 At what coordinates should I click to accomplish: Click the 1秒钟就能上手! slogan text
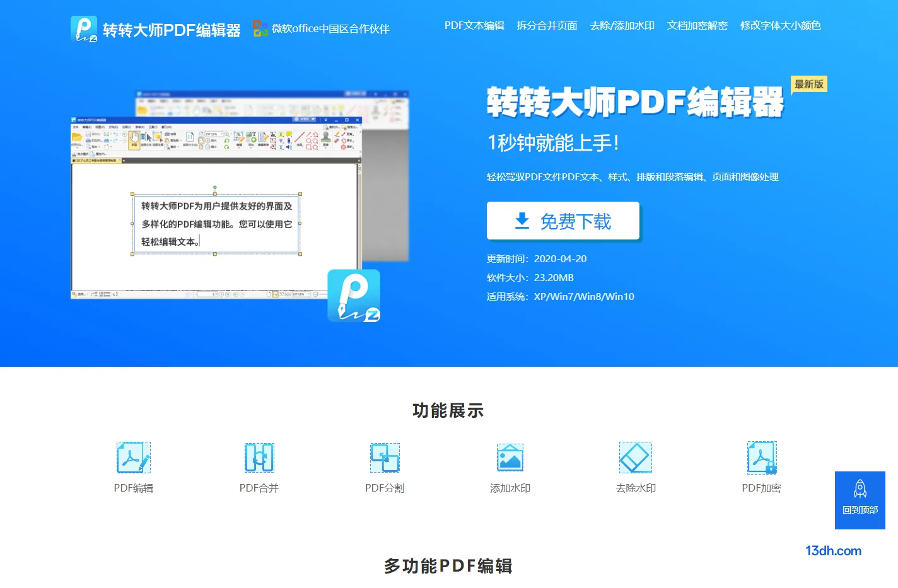(x=553, y=142)
